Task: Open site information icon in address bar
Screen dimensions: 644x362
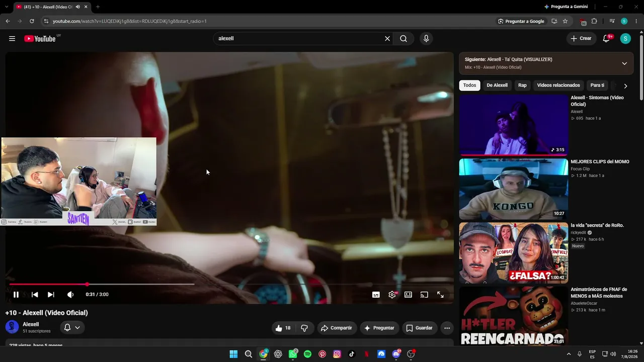Action: [46, 21]
